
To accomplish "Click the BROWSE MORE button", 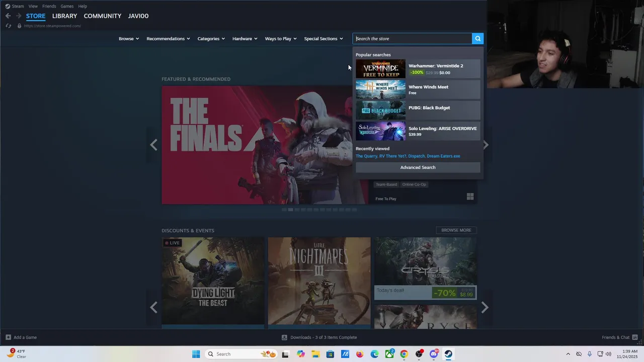I will 456,230.
